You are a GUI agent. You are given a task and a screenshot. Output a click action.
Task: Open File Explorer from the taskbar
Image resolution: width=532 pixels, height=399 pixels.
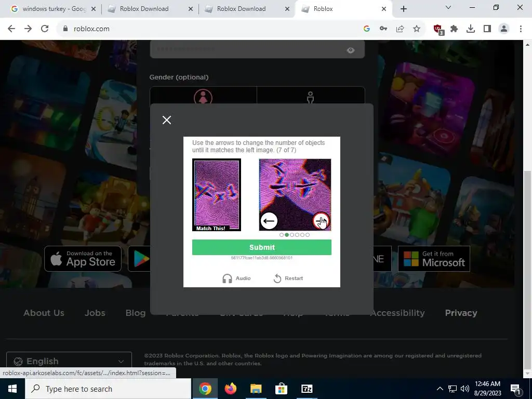pos(256,389)
